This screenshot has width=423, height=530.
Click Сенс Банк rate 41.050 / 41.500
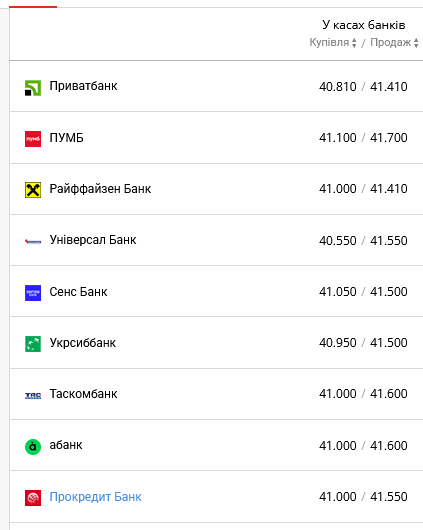(x=363, y=292)
